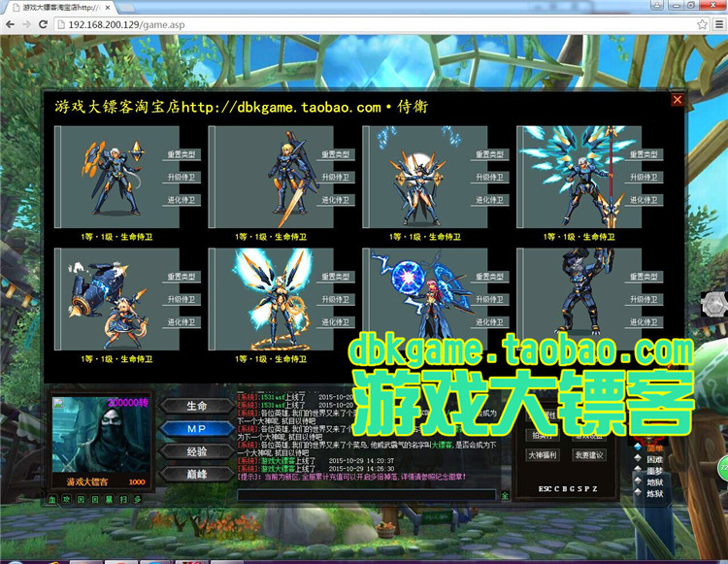This screenshot has height=564, width=728.
Task: Click the chat message input box
Action: [x=367, y=495]
